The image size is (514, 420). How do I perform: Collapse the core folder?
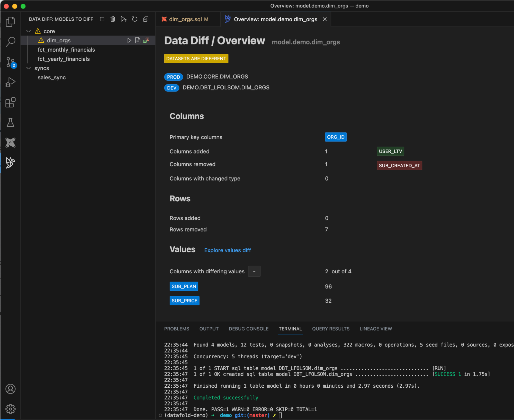[29, 31]
